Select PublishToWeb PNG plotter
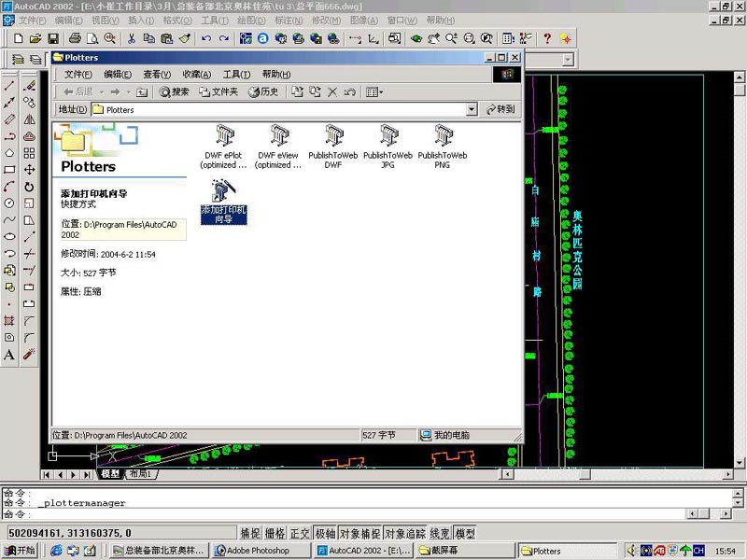This screenshot has width=747, height=560. (x=442, y=147)
